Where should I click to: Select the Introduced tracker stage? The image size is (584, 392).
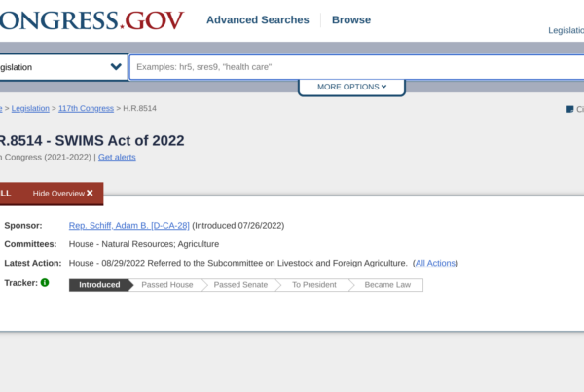click(99, 285)
